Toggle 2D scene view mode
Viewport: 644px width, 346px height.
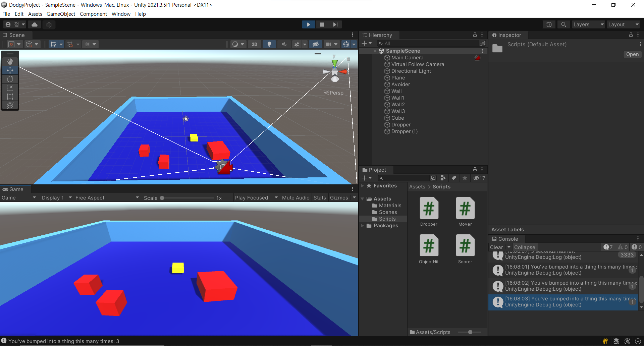255,44
